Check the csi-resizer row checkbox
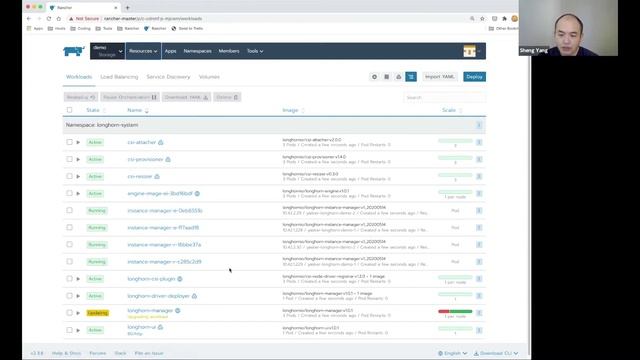This screenshot has width=640, height=360. coord(69,176)
